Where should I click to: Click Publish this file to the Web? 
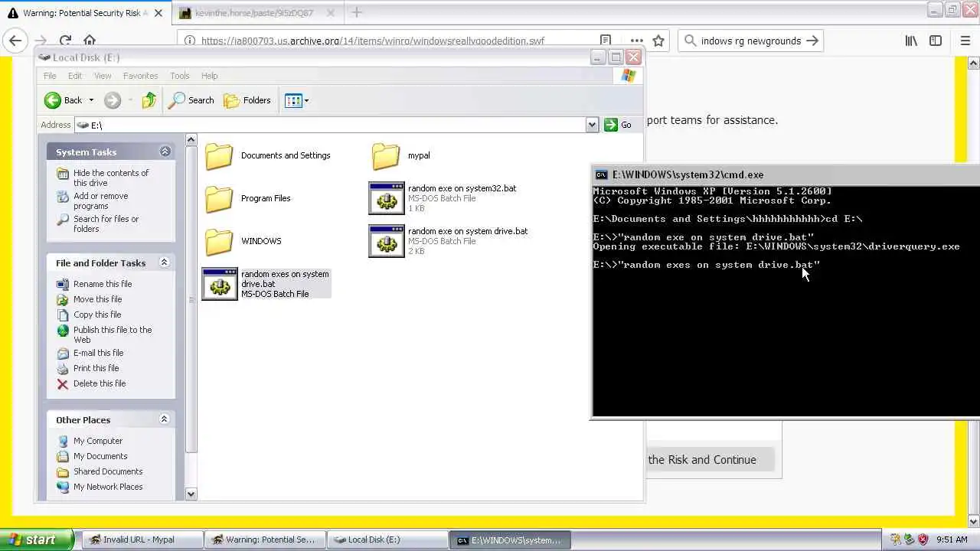click(112, 334)
